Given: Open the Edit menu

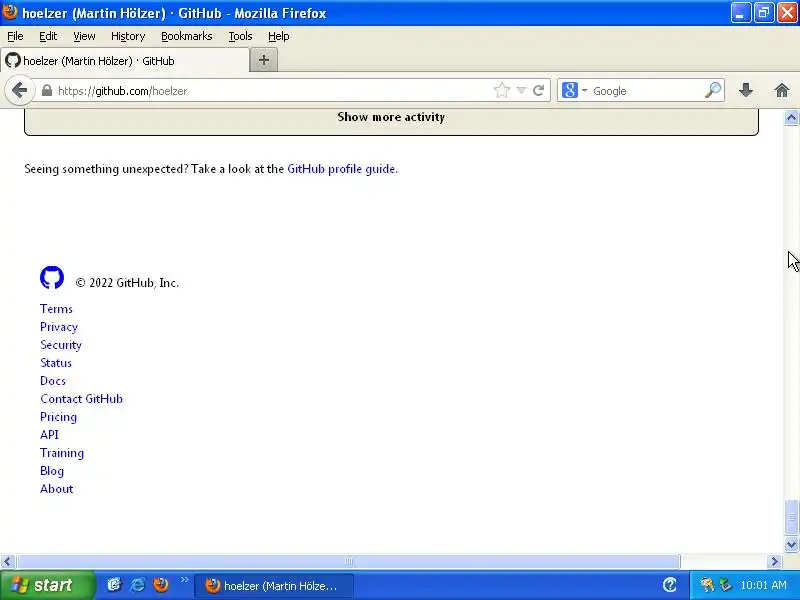Looking at the screenshot, I should point(48,36).
